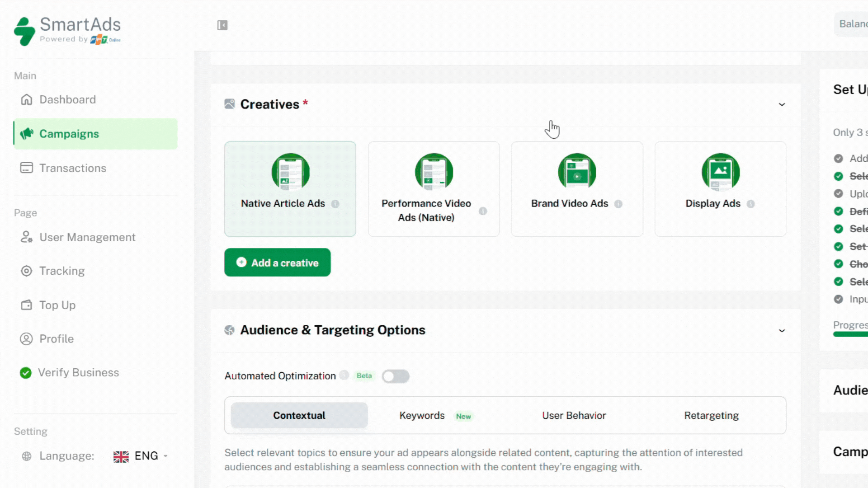The height and width of the screenshot is (488, 868).
Task: Open Transactions via its card icon
Action: pos(27,168)
